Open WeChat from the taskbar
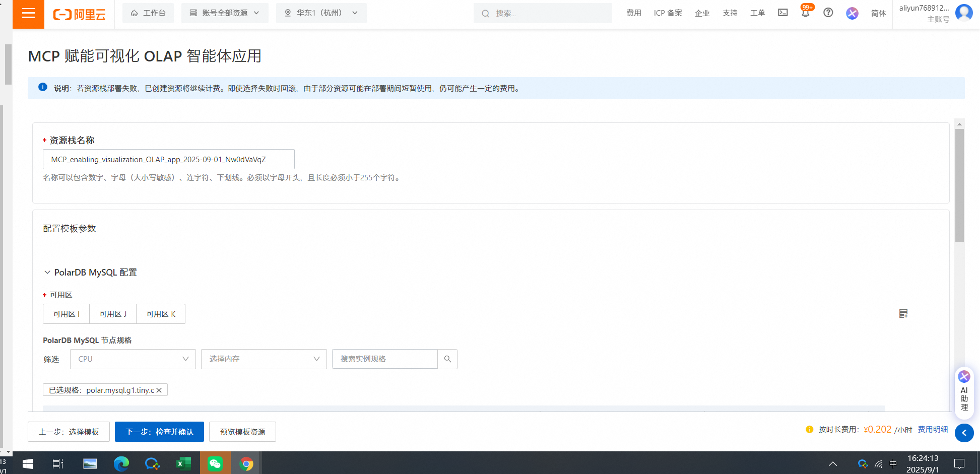980x474 pixels. (215, 463)
